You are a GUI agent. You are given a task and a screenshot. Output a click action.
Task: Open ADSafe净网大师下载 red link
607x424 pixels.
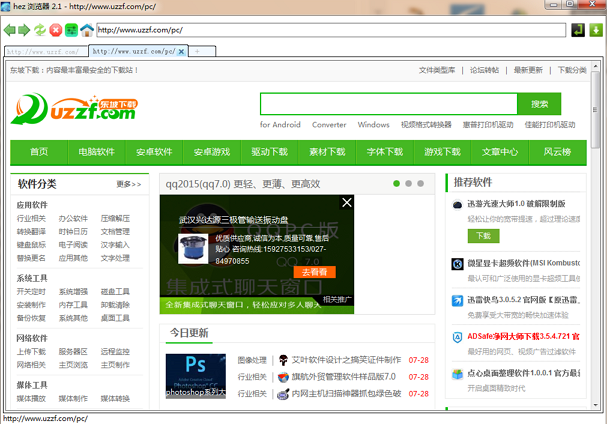click(523, 336)
